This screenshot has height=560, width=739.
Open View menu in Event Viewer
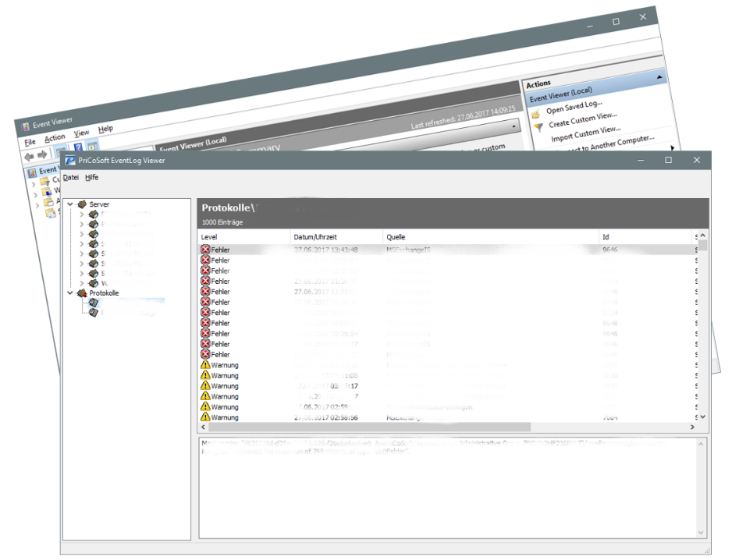pyautogui.click(x=81, y=133)
